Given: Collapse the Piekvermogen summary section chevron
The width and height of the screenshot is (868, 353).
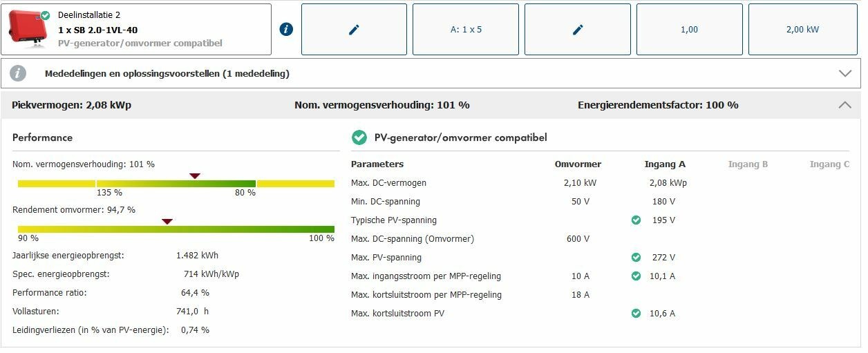Looking at the screenshot, I should coord(845,105).
